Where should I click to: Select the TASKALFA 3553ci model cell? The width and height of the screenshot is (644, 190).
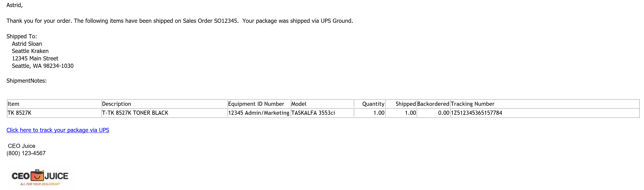point(322,113)
